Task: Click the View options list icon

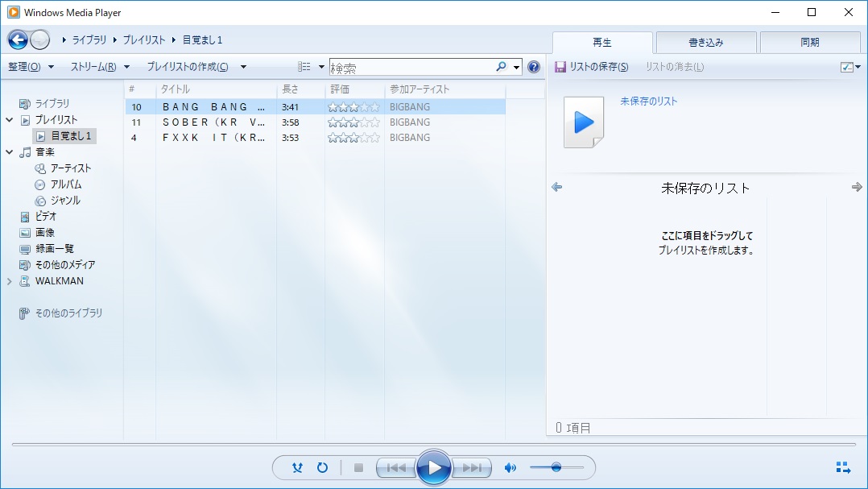Action: pyautogui.click(x=304, y=67)
